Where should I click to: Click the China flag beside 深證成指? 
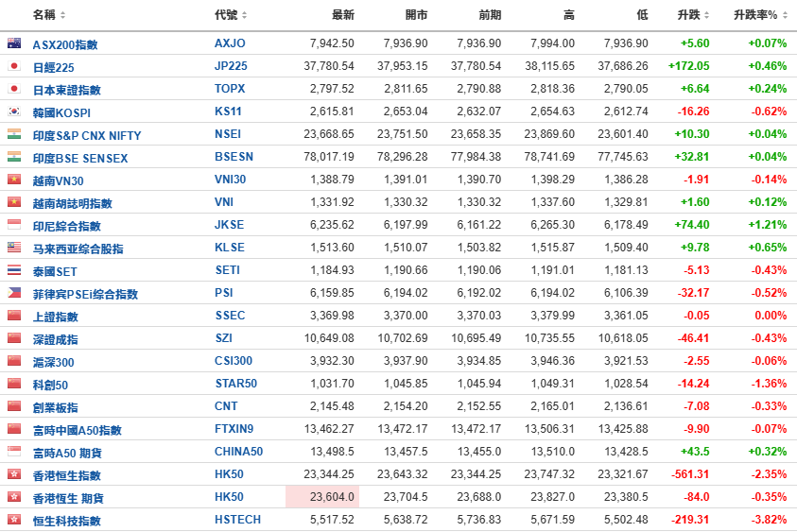[x=14, y=338]
